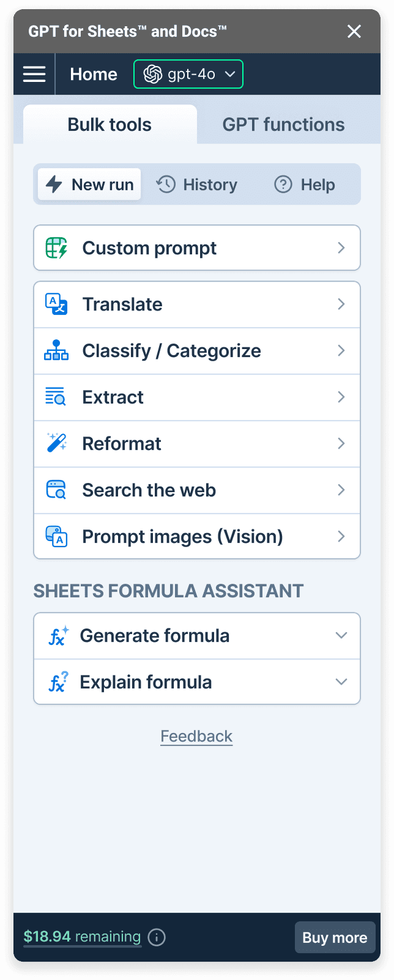Click the Generate formula fx icon
Screen dimensions: 394x980
58,636
